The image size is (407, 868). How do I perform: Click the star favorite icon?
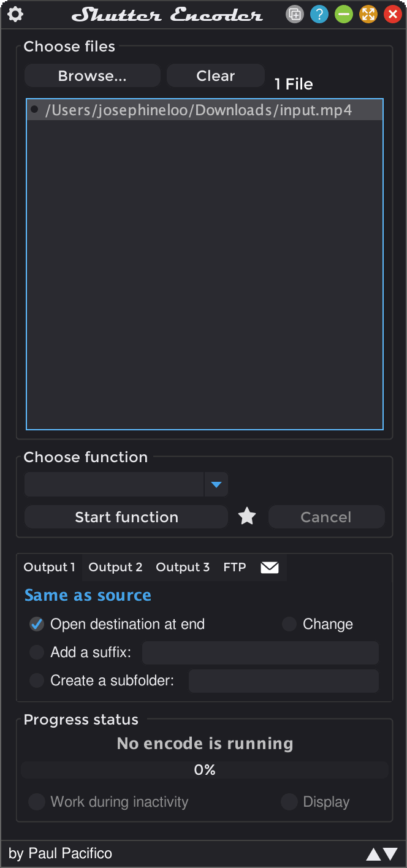pos(247,517)
